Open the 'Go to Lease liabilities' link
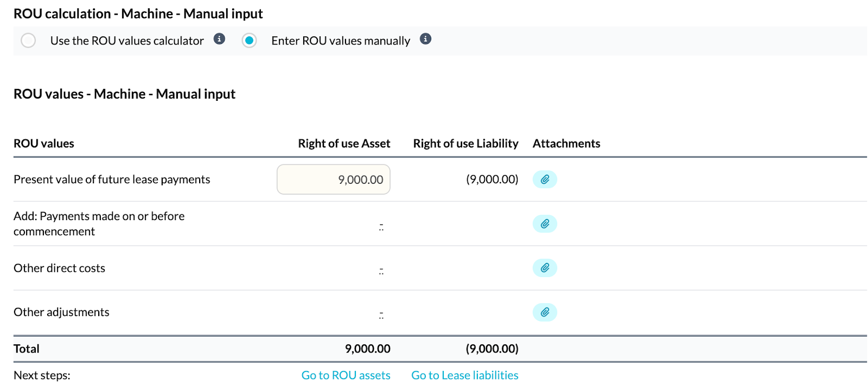868x391 pixels. pyautogui.click(x=464, y=375)
